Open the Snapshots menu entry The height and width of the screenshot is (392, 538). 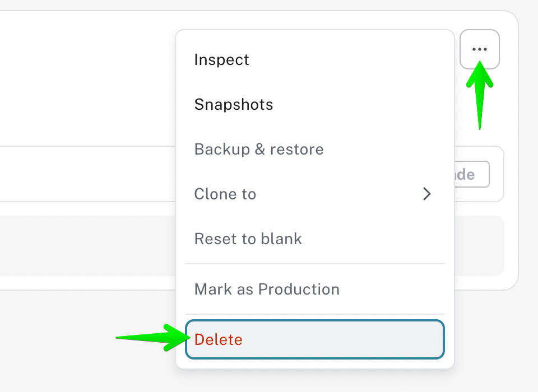pyautogui.click(x=234, y=105)
